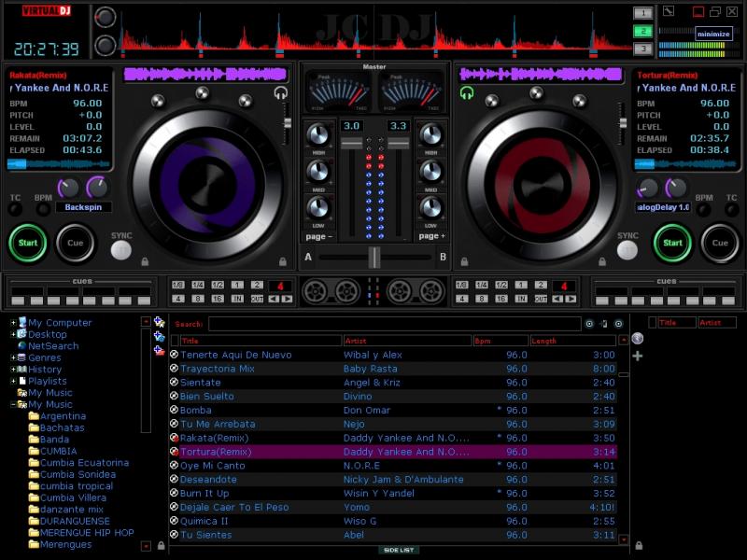Screen dimensions: 747x560
Task: Sort the song list by Length column
Action: point(573,341)
